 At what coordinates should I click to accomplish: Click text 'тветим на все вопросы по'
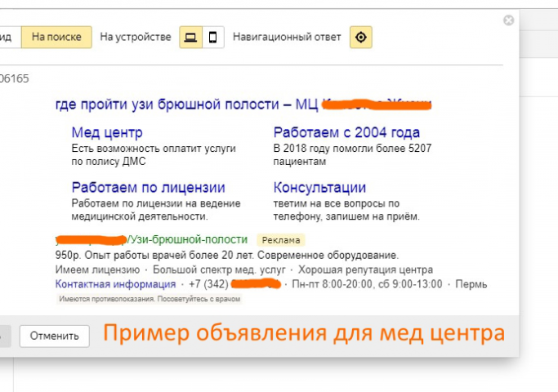click(x=337, y=203)
